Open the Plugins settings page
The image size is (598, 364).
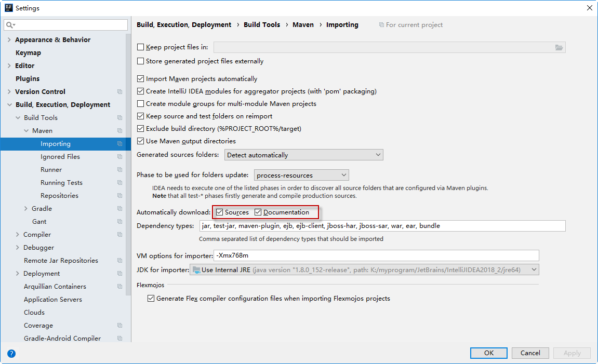(28, 79)
